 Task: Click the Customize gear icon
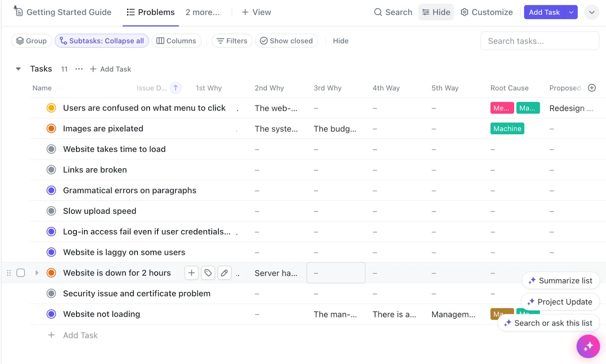464,12
